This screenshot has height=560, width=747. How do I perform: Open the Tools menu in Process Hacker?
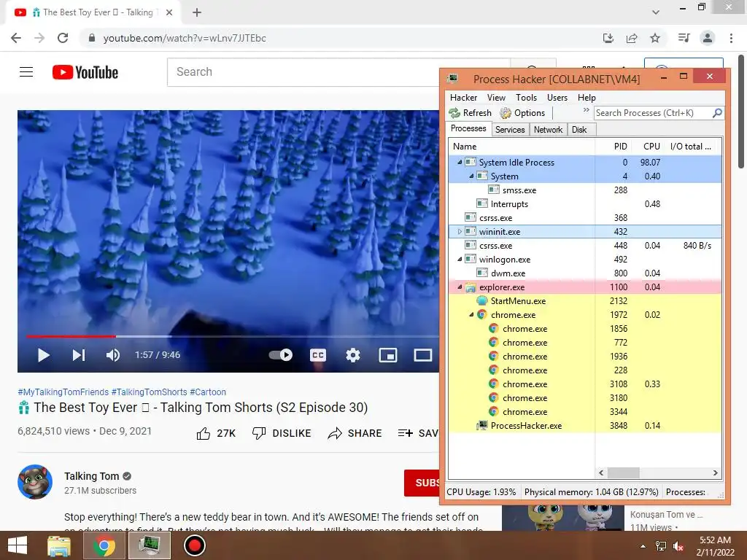point(527,97)
